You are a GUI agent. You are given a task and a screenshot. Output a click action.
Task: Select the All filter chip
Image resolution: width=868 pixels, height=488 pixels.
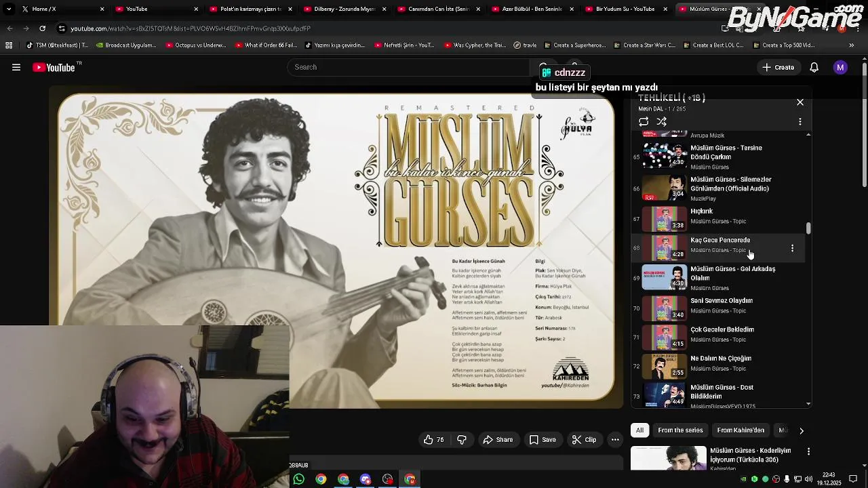coord(639,430)
